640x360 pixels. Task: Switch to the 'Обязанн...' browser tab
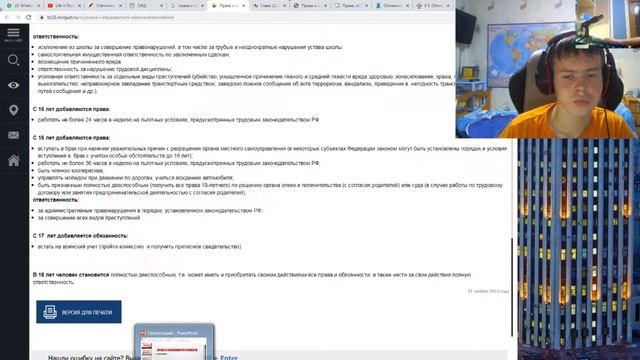tap(391, 6)
